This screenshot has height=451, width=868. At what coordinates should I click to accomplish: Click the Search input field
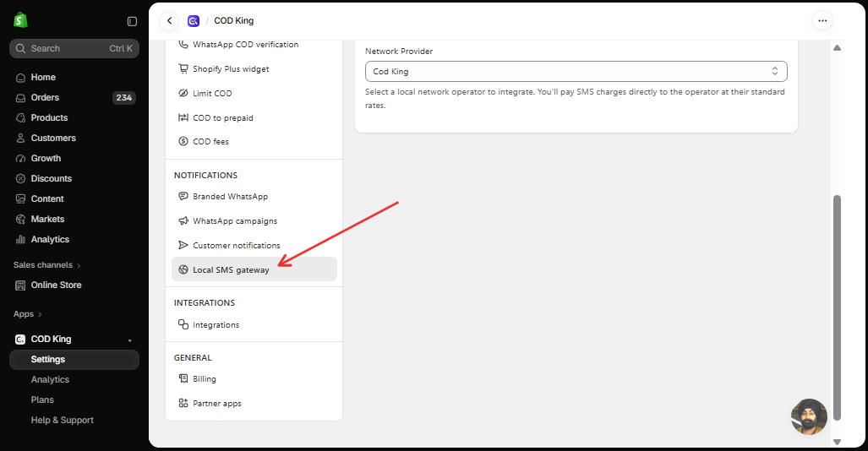tap(74, 49)
